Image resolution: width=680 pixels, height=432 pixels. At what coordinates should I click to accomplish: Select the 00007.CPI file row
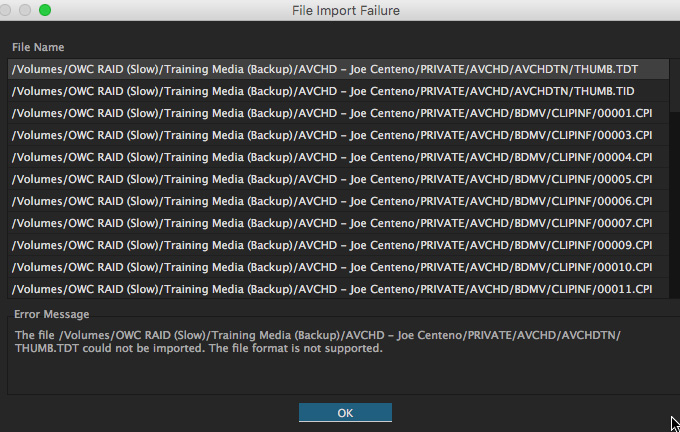pyautogui.click(x=338, y=223)
